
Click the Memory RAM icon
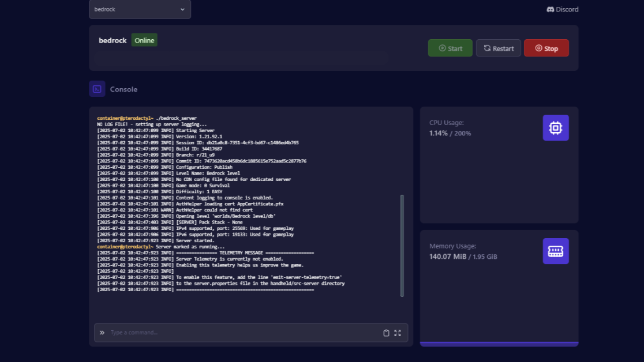555,251
